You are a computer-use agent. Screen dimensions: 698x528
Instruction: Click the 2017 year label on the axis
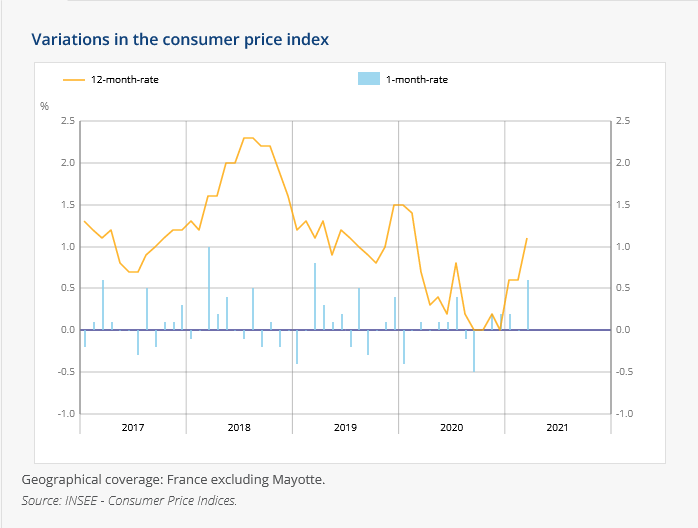point(133,428)
